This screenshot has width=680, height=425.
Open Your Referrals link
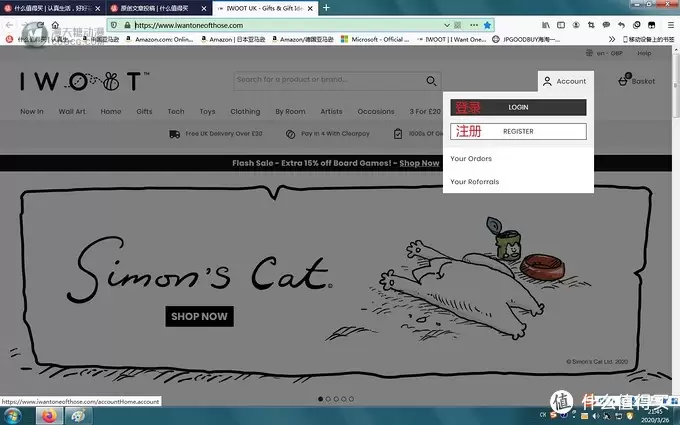474,182
